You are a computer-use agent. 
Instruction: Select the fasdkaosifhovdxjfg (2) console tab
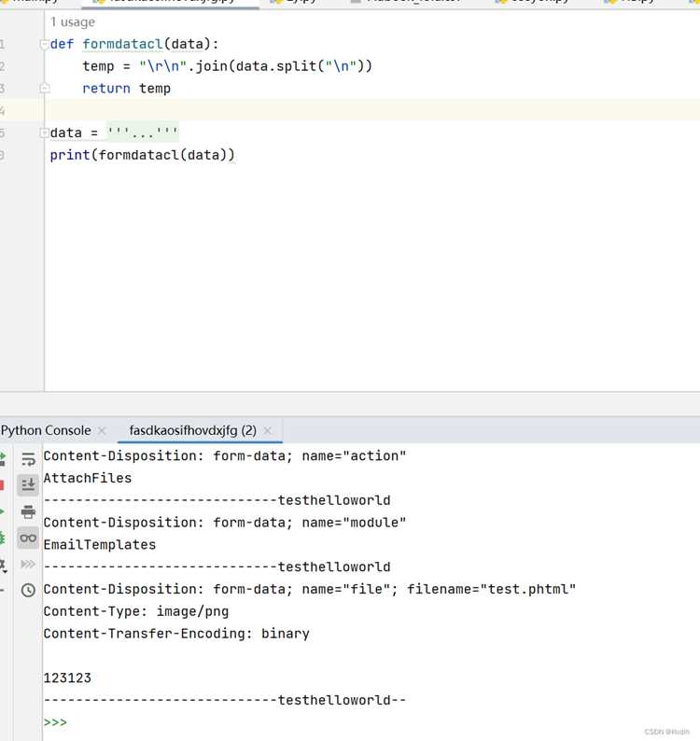(x=193, y=430)
